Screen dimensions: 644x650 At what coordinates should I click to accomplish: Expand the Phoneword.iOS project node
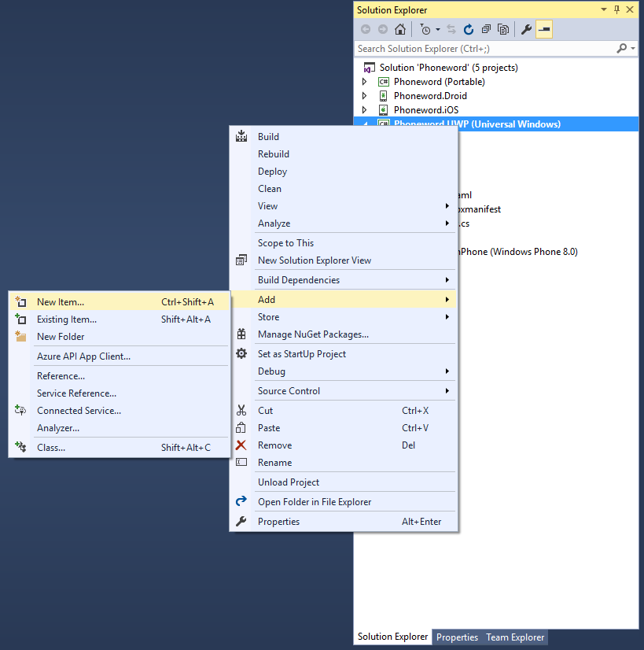[364, 110]
